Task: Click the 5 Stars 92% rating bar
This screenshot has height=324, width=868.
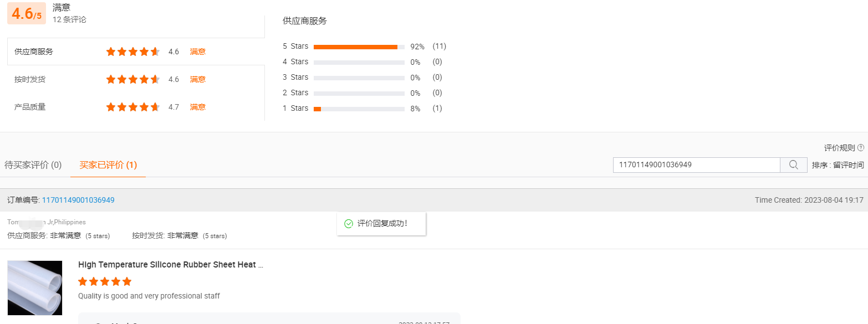Action: click(x=359, y=47)
